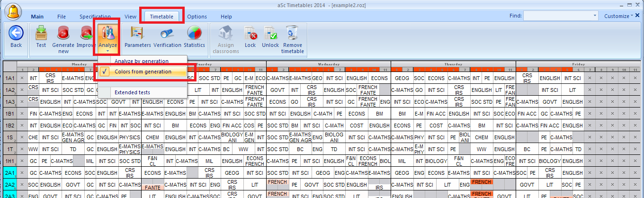This screenshot has height=198, width=644.
Task: Open the Find combo box dropdown
Action: coord(594,16)
